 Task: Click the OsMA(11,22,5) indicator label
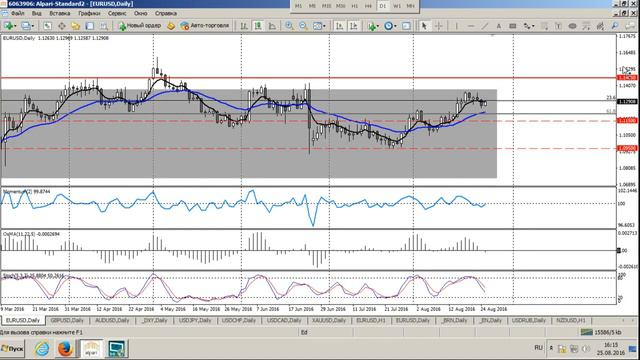31,234
